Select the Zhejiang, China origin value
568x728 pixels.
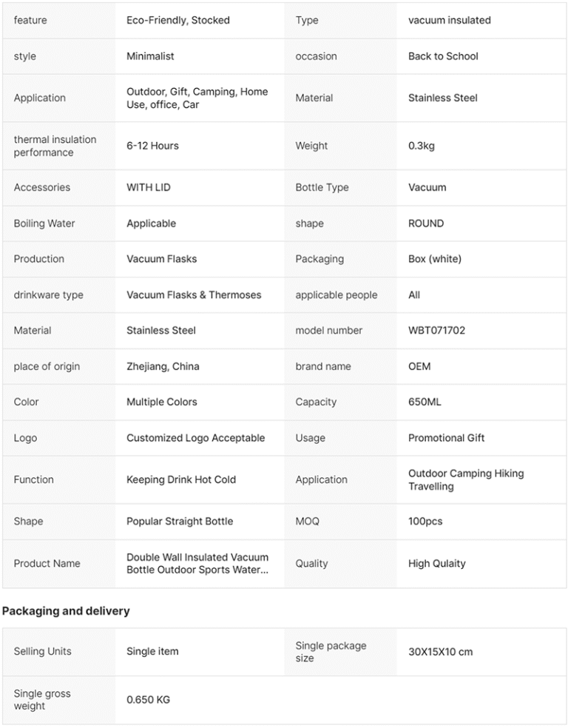pos(163,367)
